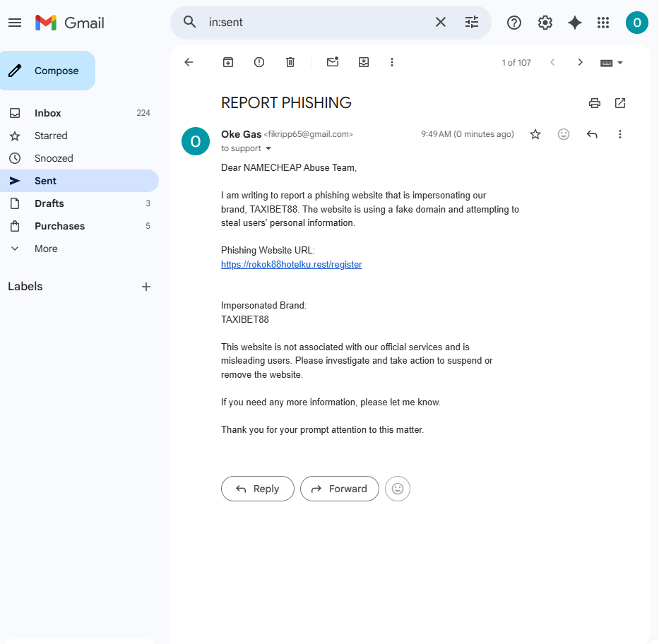
Task: Open Settings gear icon
Action: 545,23
